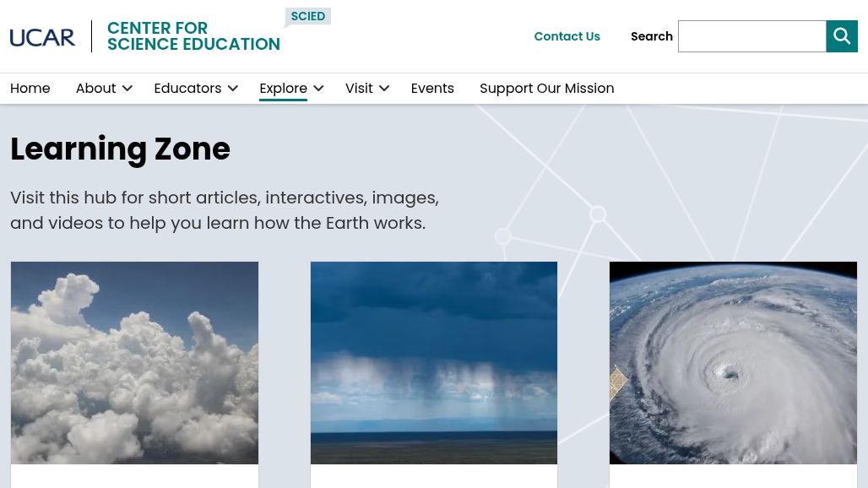The image size is (868, 488).
Task: Expand the Educators dropdown arrow
Action: pyautogui.click(x=232, y=88)
